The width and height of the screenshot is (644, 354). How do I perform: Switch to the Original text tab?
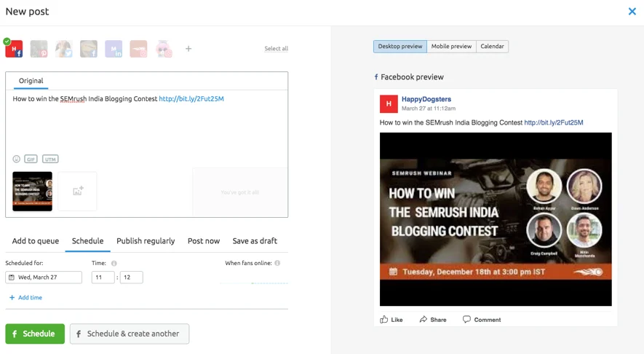click(31, 81)
